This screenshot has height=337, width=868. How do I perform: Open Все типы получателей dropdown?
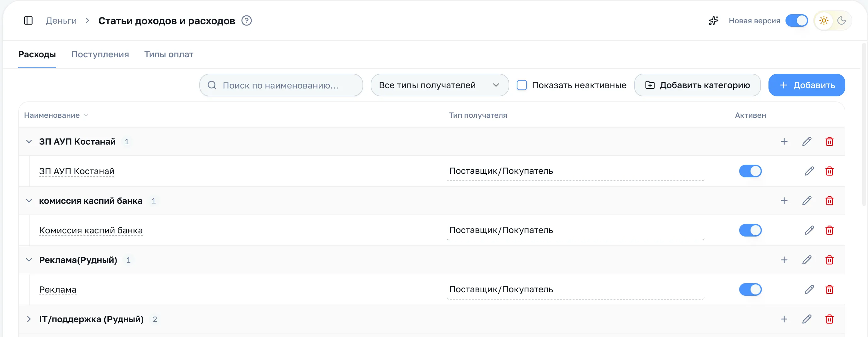point(439,85)
